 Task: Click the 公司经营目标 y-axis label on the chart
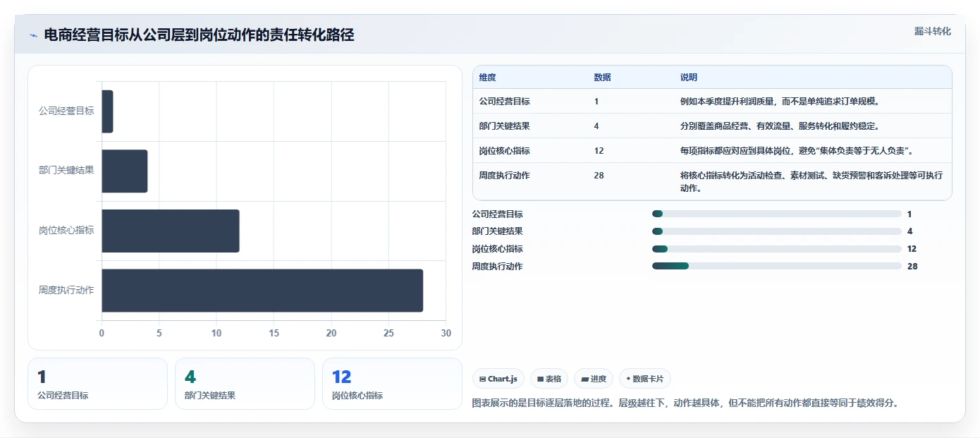click(x=66, y=111)
